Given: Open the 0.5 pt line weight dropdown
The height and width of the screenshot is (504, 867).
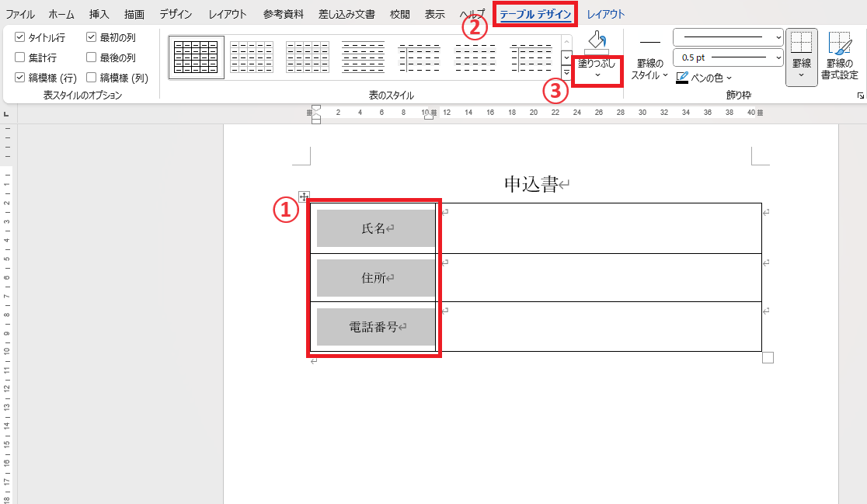Looking at the screenshot, I should tap(778, 57).
